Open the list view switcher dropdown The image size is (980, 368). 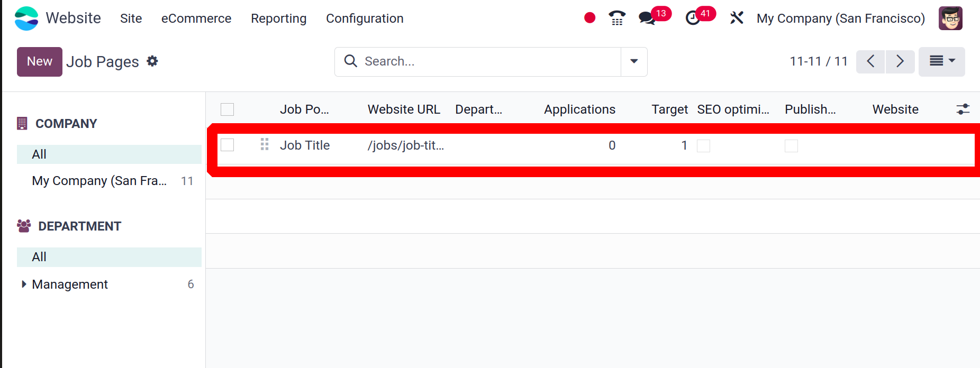[942, 61]
